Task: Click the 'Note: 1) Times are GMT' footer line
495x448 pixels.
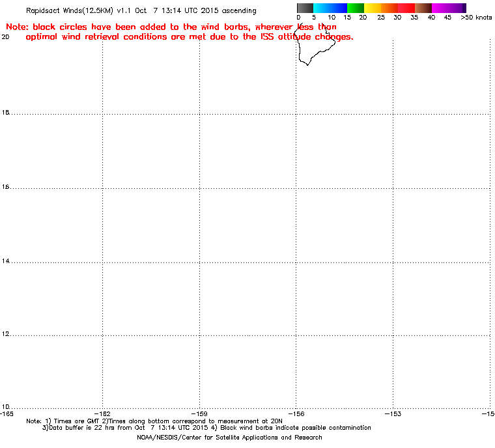Action: (154, 421)
